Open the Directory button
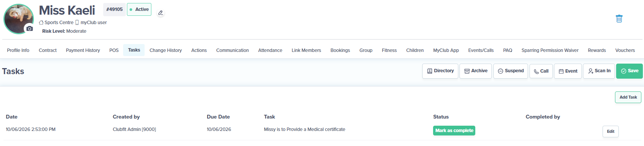The image size is (644, 146). (440, 71)
